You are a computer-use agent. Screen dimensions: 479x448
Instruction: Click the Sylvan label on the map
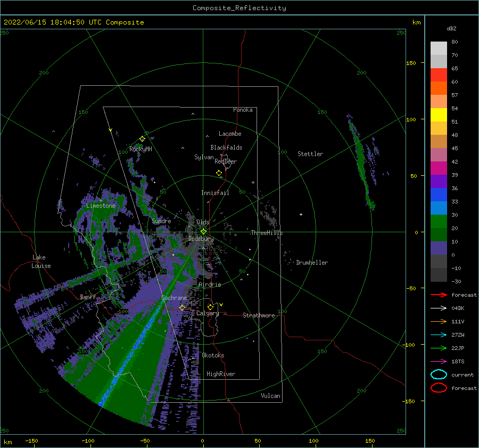pos(204,157)
